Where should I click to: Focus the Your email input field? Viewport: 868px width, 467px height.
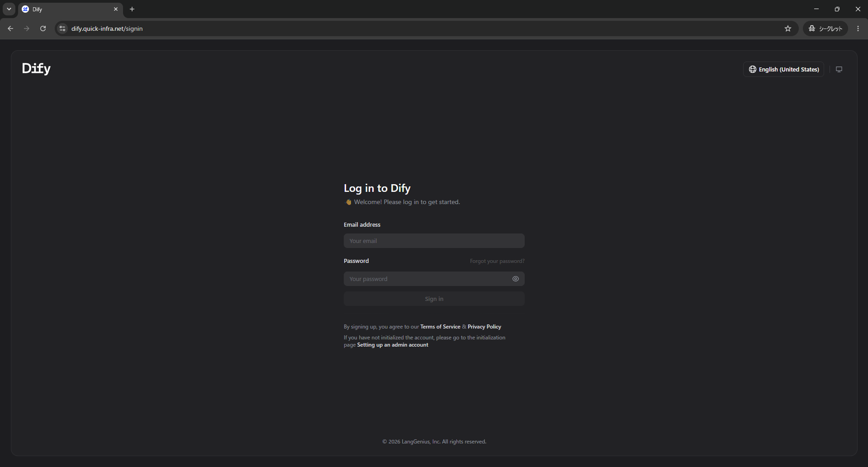point(434,241)
